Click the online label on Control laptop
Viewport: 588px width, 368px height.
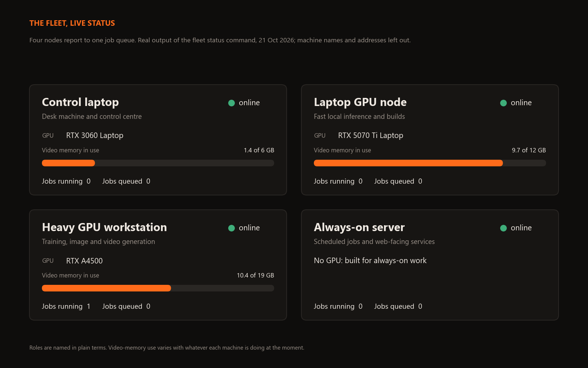(x=249, y=103)
